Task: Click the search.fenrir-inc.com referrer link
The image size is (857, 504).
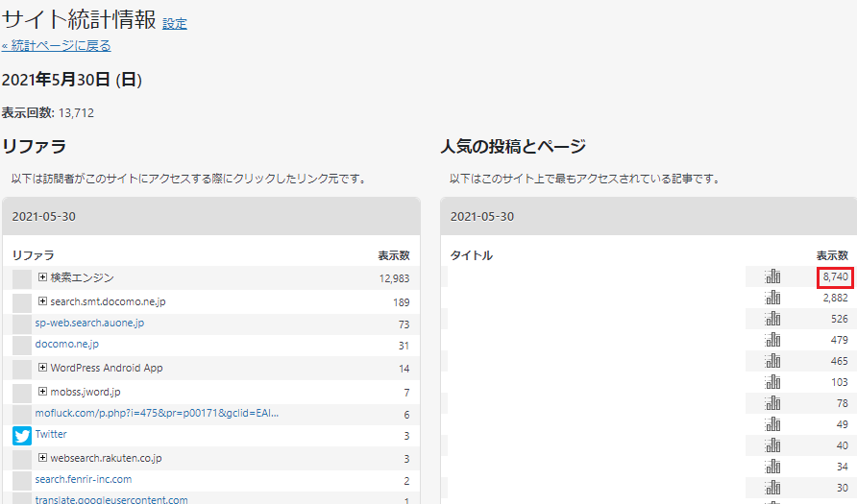Action: click(x=84, y=479)
